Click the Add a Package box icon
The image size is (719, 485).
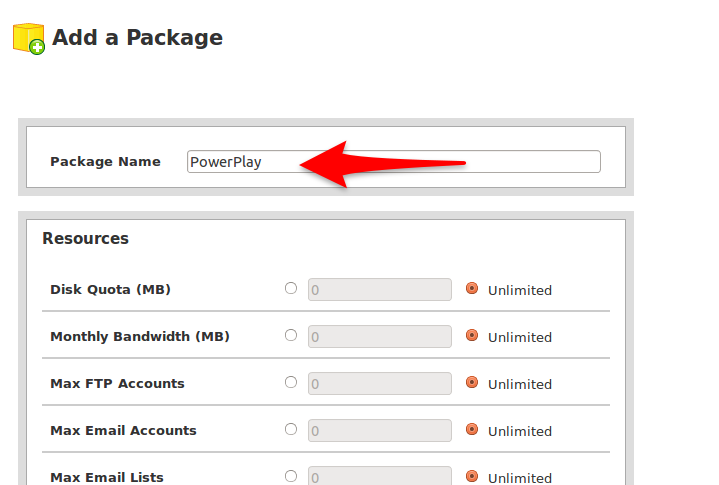[28, 38]
